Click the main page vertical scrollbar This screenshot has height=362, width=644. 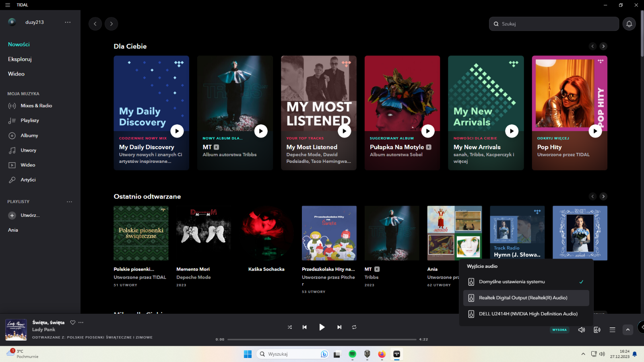coord(642,34)
